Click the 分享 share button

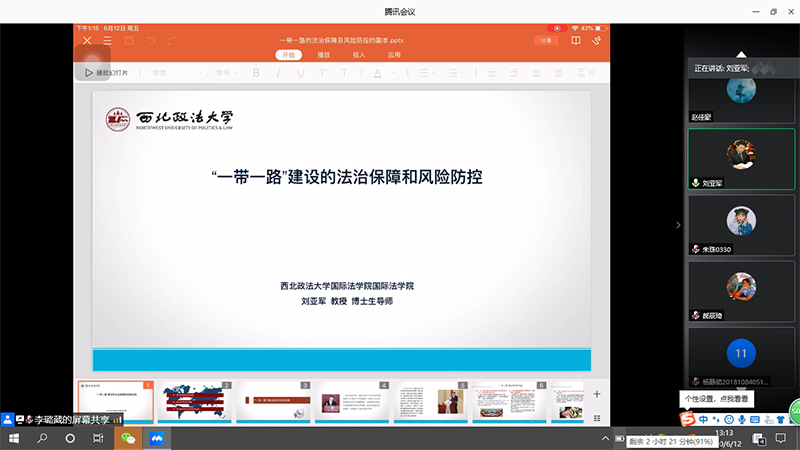(545, 41)
